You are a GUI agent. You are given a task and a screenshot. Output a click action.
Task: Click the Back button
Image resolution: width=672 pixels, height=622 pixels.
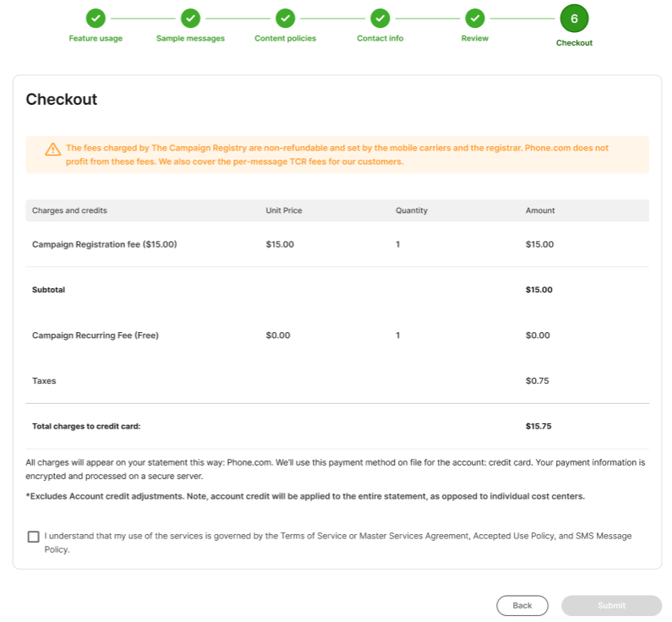coord(522,605)
